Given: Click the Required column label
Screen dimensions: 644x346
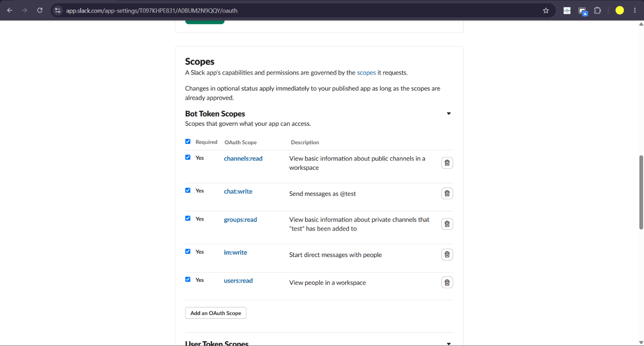Looking at the screenshot, I should coord(206,142).
